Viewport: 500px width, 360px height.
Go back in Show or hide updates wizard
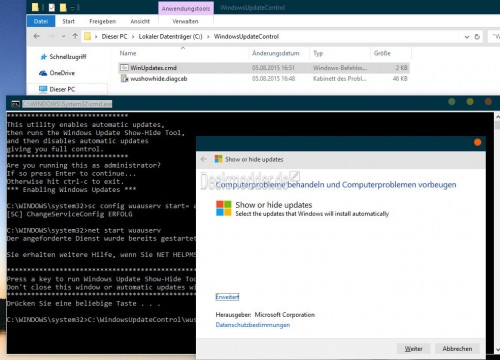tap(204, 159)
